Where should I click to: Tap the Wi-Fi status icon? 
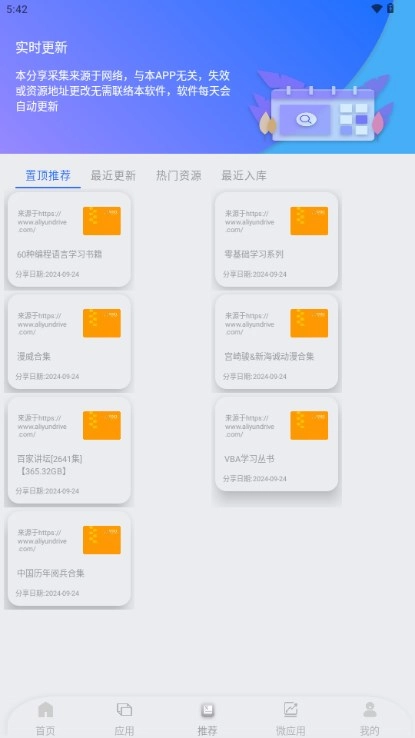click(x=377, y=8)
